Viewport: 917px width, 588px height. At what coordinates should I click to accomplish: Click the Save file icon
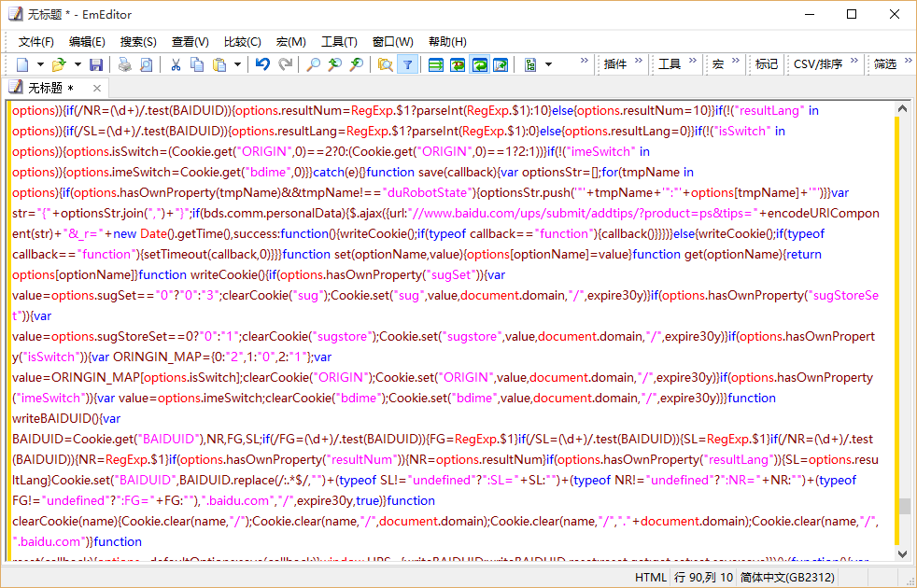(x=95, y=64)
